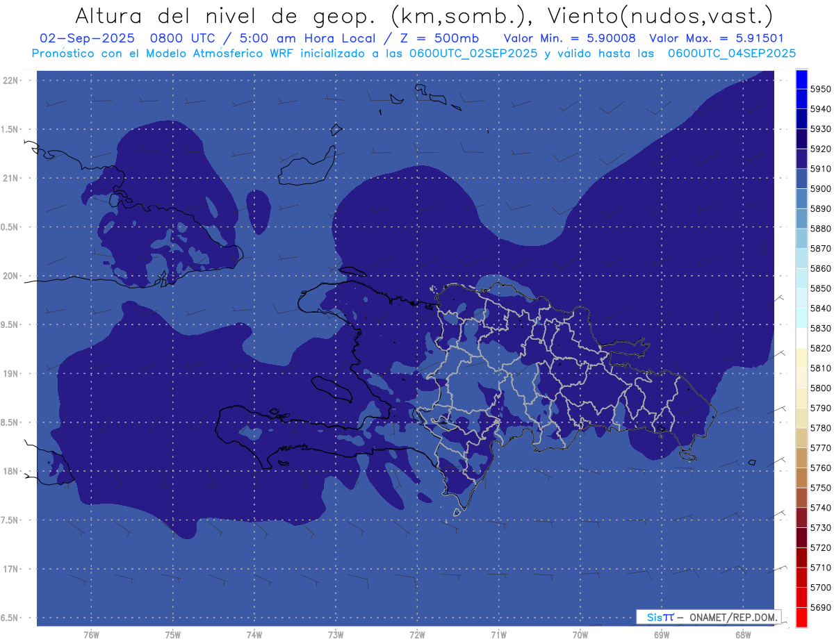Click the legend value 5720
Screen dimensions: 834x644
(x=820, y=547)
